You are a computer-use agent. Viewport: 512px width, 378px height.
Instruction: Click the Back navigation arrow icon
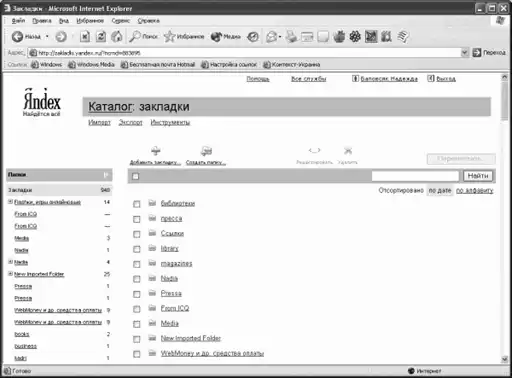coord(17,36)
